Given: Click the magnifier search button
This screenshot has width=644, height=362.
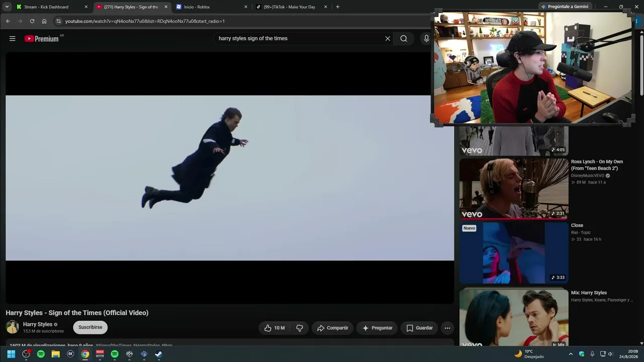Looking at the screenshot, I should point(404,39).
